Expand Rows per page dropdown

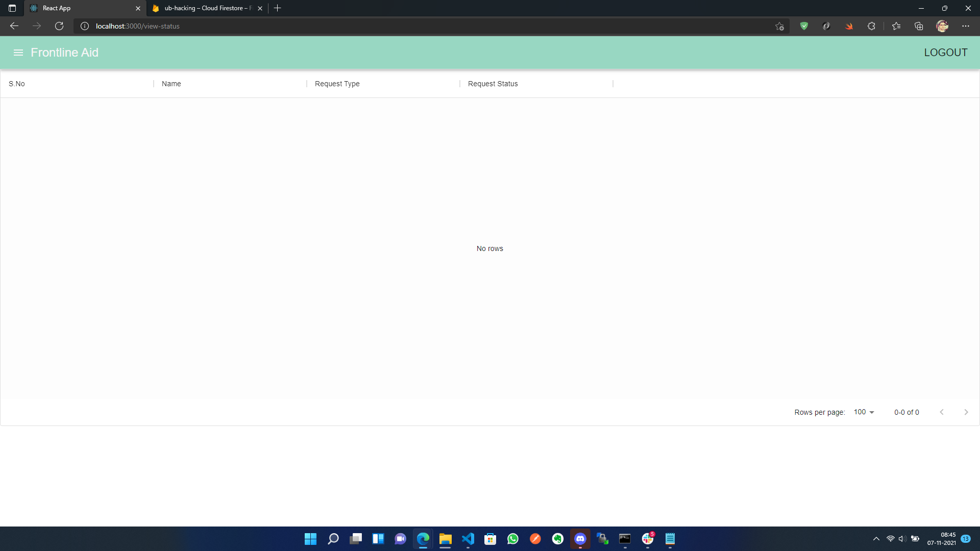864,412
